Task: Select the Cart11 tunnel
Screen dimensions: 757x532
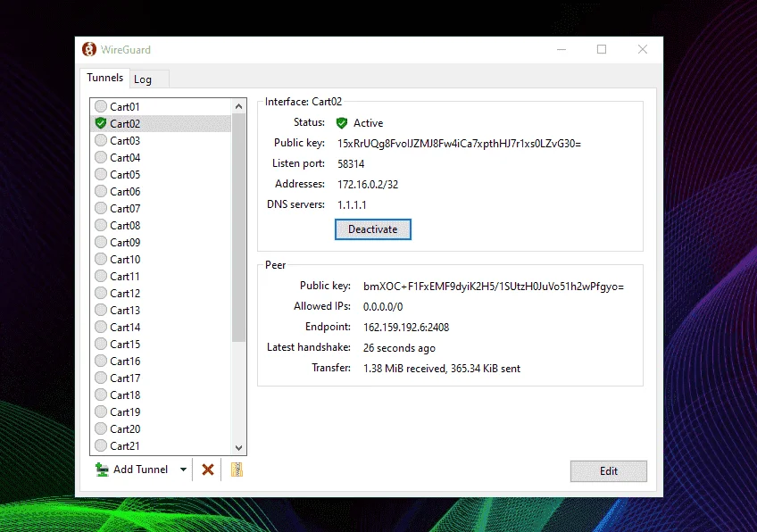Action: [x=161, y=276]
